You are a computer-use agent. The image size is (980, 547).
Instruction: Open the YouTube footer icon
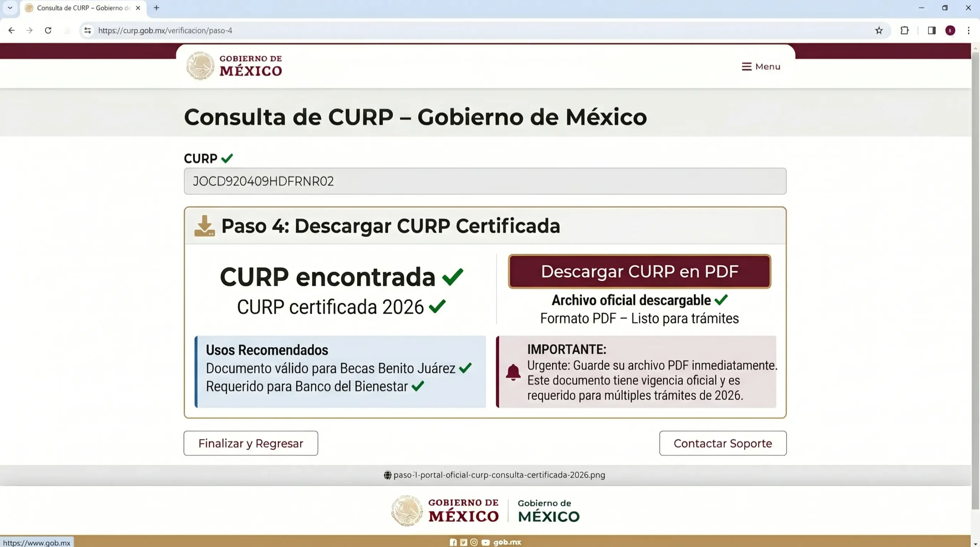pyautogui.click(x=485, y=542)
